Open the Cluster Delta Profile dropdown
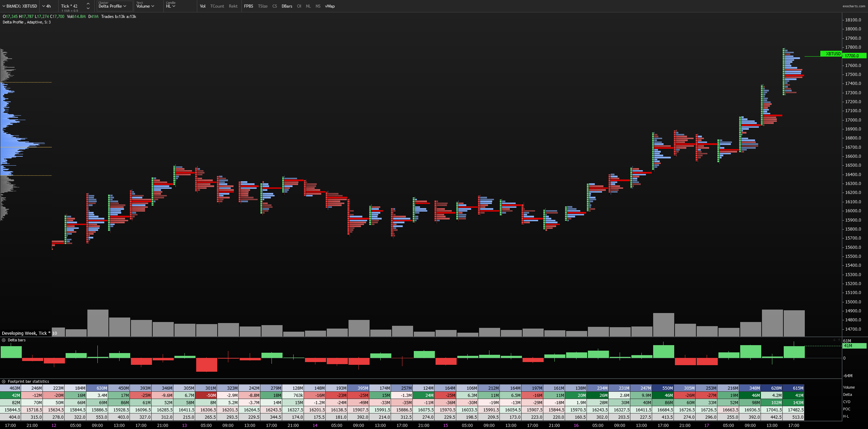Screen dimensions: 868x429 tap(113, 6)
